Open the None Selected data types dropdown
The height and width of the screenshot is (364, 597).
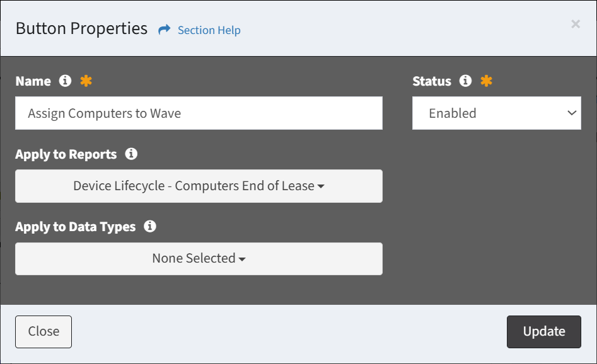[x=199, y=259]
